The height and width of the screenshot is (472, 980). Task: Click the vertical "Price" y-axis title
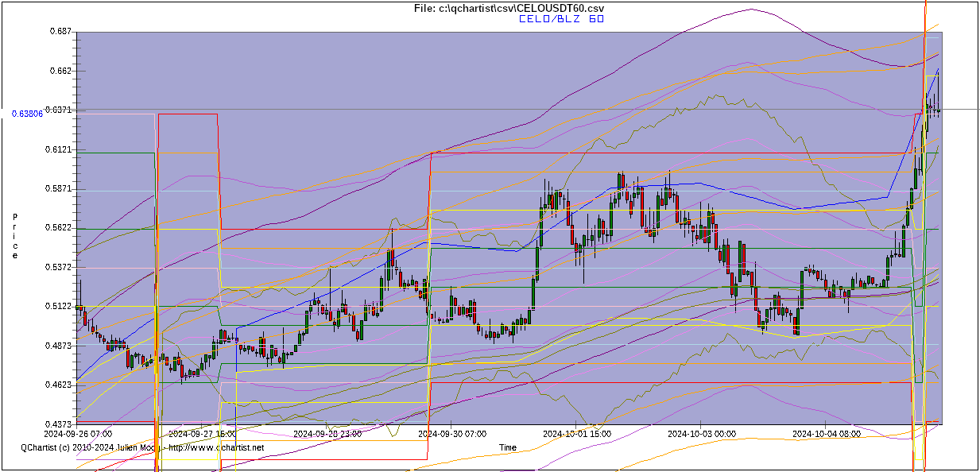[14, 236]
